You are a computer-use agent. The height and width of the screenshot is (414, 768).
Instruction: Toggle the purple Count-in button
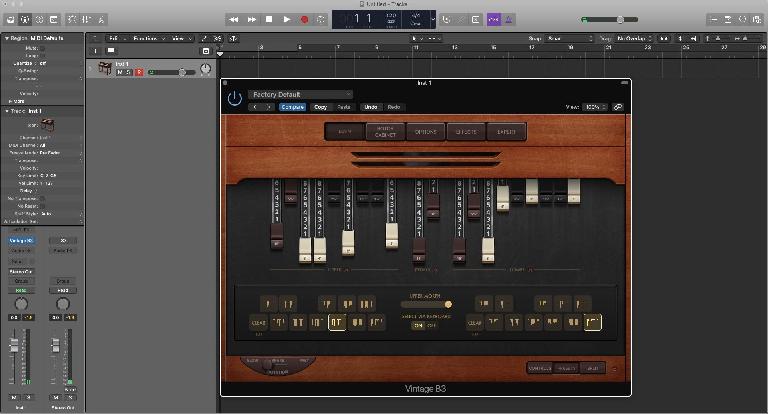[493, 20]
